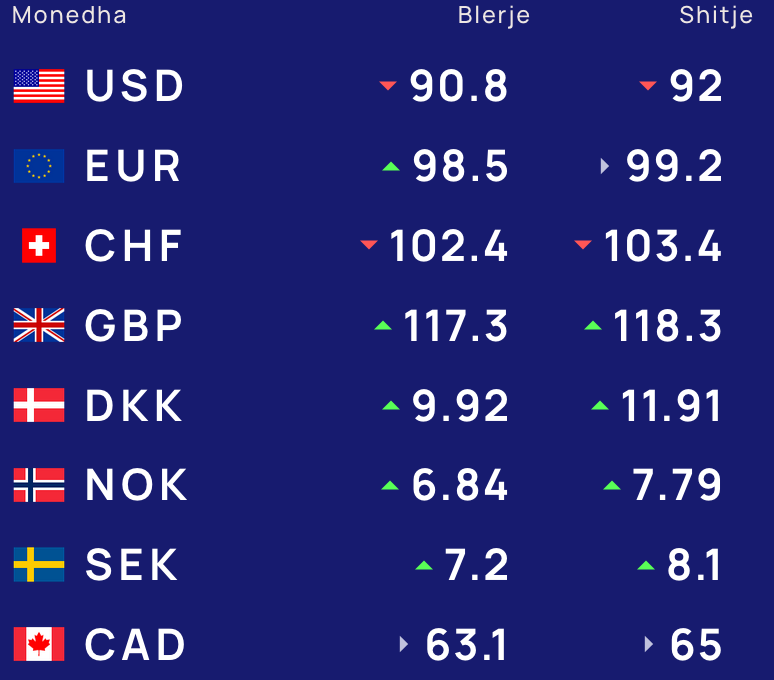This screenshot has width=774, height=680.
Task: Select the Denmark flag icon
Action: 39,405
